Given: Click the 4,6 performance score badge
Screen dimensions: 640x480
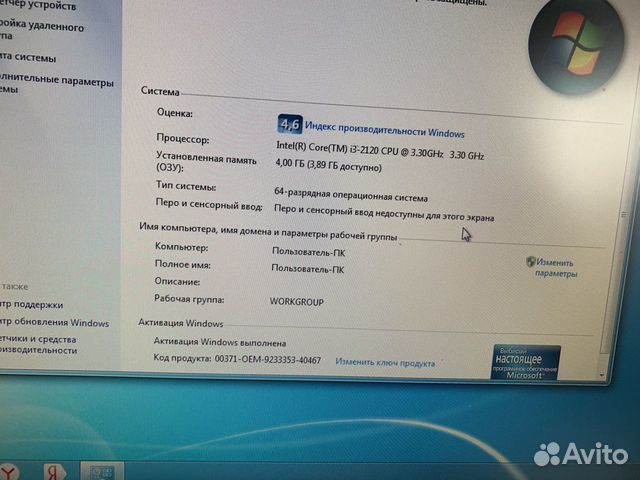Looking at the screenshot, I should click(290, 124).
